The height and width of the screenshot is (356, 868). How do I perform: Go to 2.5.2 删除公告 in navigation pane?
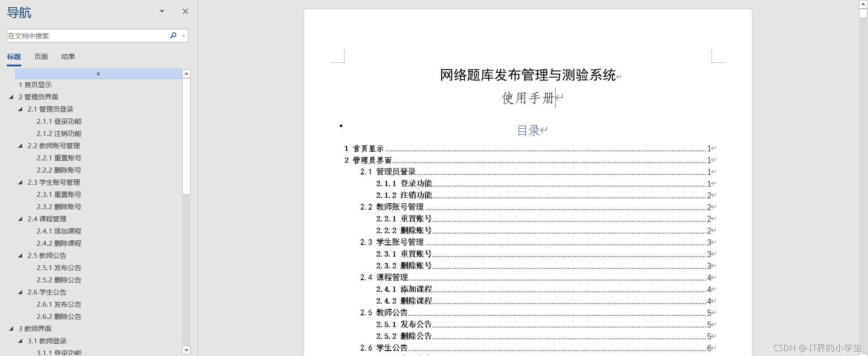59,280
